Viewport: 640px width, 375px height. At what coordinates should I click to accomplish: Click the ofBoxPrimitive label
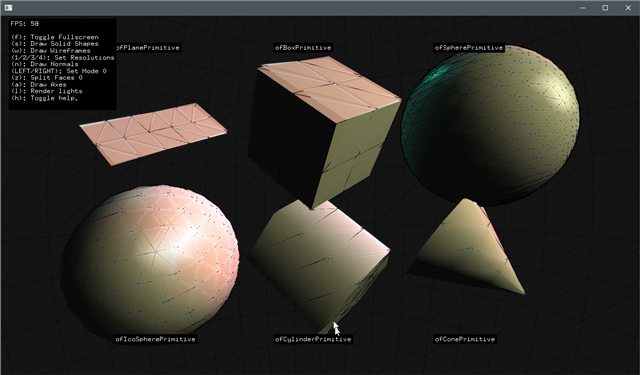pos(303,48)
